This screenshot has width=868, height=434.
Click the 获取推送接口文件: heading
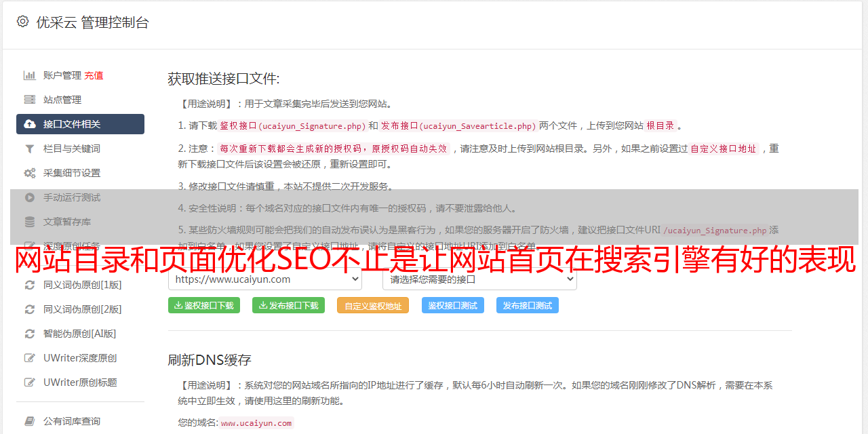pos(224,79)
